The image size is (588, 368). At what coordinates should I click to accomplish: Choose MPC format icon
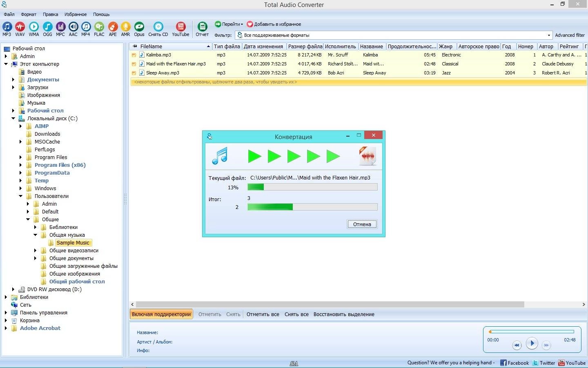60,29
